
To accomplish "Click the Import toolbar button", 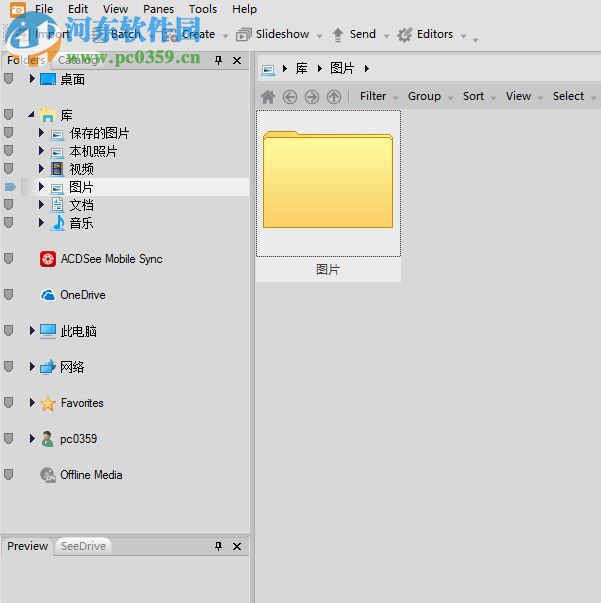I will 42,34.
